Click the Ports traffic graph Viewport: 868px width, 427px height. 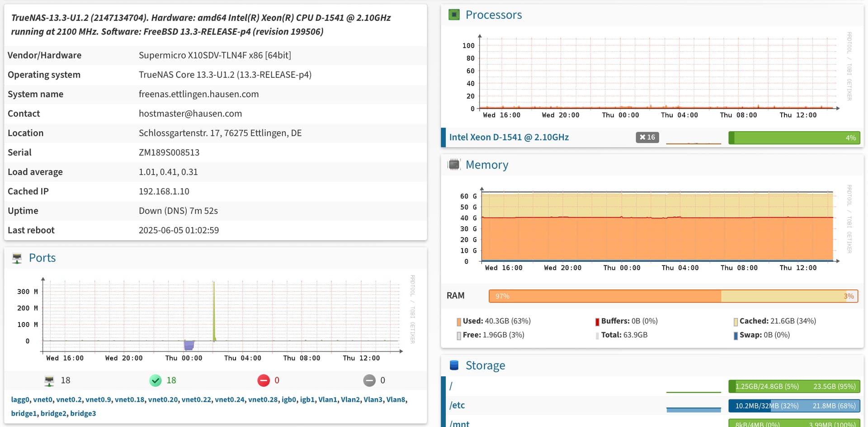pos(215,318)
